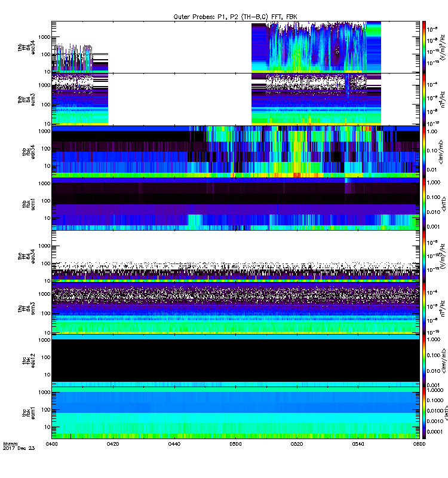448x478 pixels.
Task: Click the '1.0000' colorbar tick value
Action: tap(435, 390)
